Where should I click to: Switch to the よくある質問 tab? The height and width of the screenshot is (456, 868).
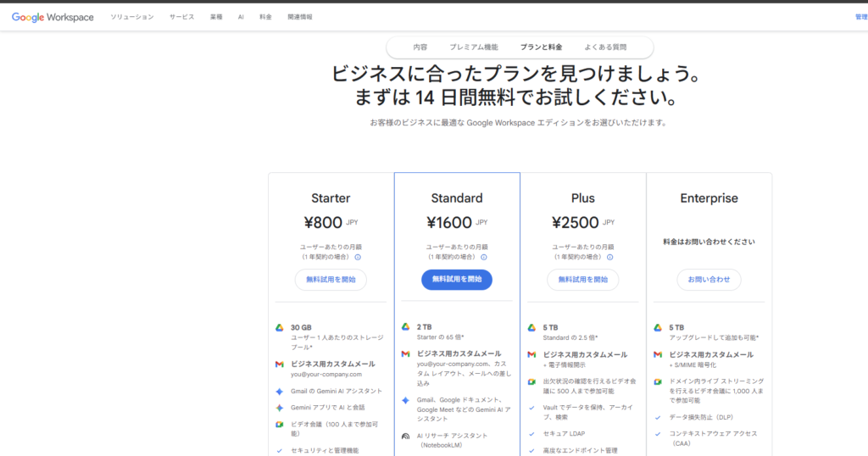click(605, 47)
